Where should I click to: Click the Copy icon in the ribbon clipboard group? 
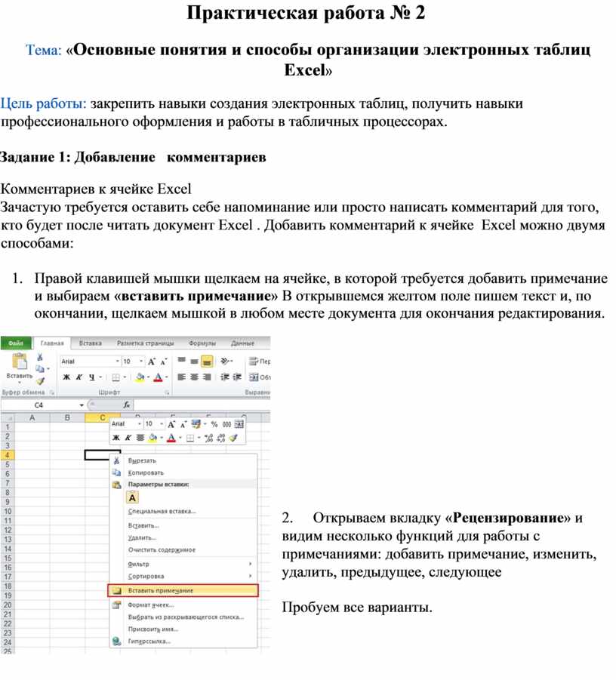point(40,368)
